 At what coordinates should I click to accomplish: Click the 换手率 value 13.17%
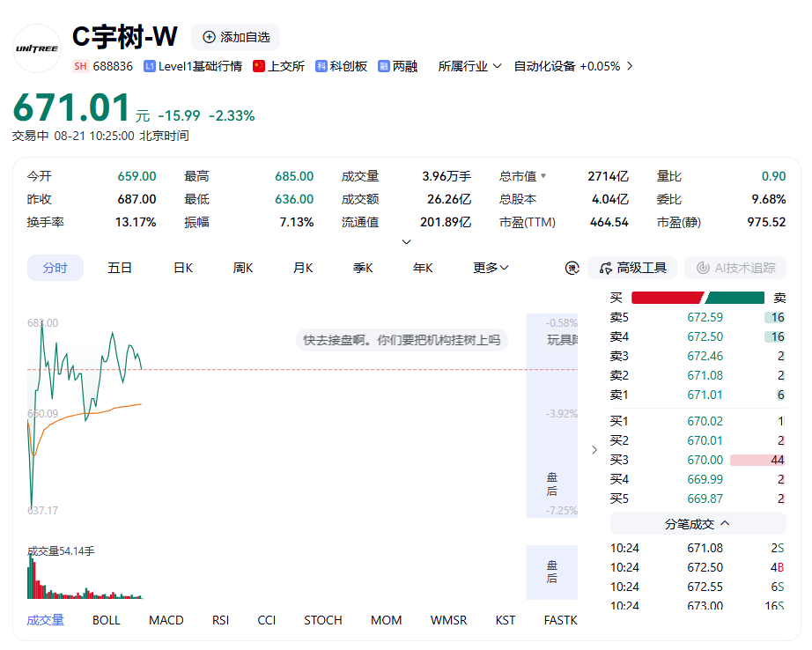pyautogui.click(x=135, y=222)
